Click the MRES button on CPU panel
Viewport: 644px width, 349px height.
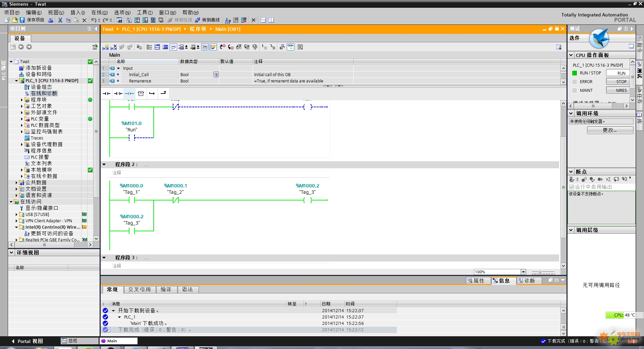618,91
